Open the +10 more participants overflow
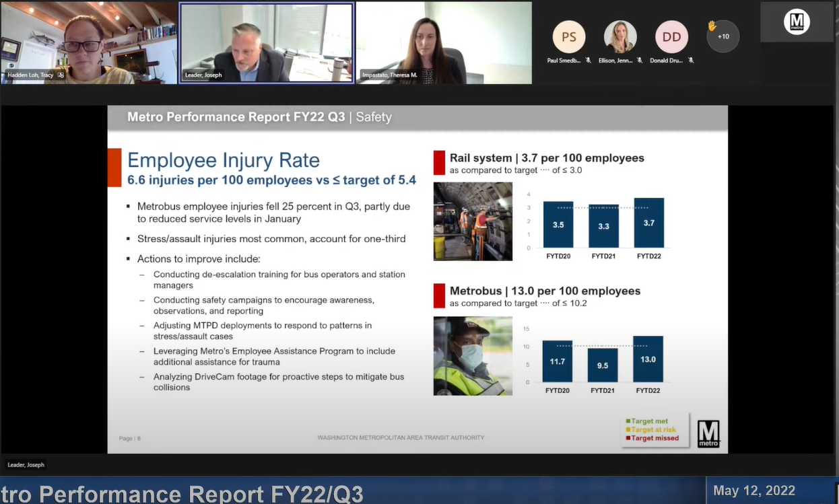The image size is (839, 504). (723, 37)
